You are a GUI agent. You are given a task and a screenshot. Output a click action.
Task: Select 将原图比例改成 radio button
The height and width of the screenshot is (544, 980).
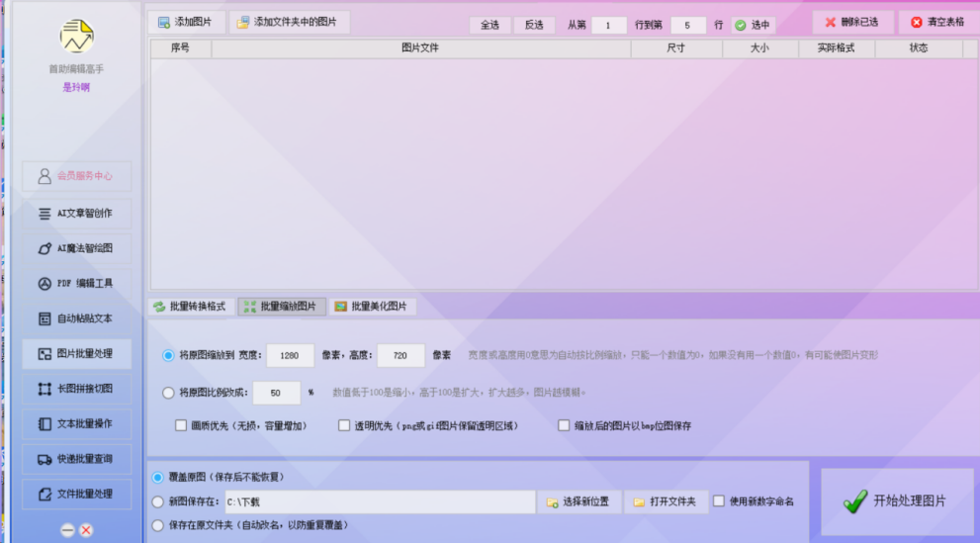click(x=168, y=393)
